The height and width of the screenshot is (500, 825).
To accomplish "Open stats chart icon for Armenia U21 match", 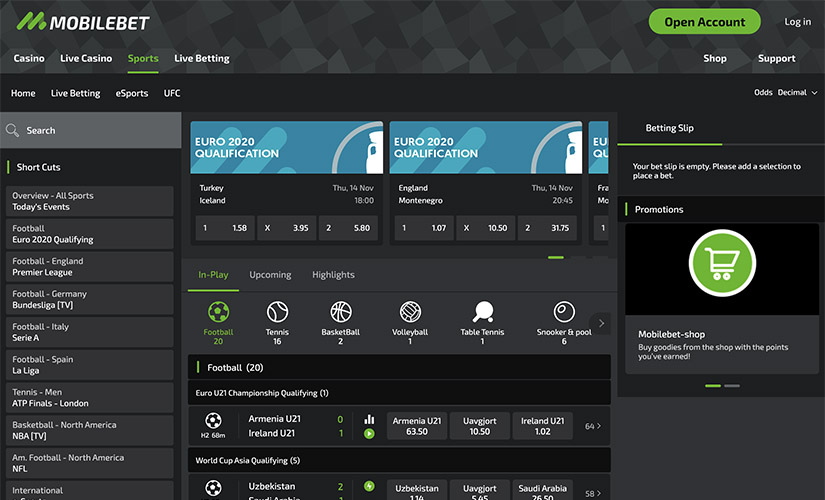I will pyautogui.click(x=369, y=419).
